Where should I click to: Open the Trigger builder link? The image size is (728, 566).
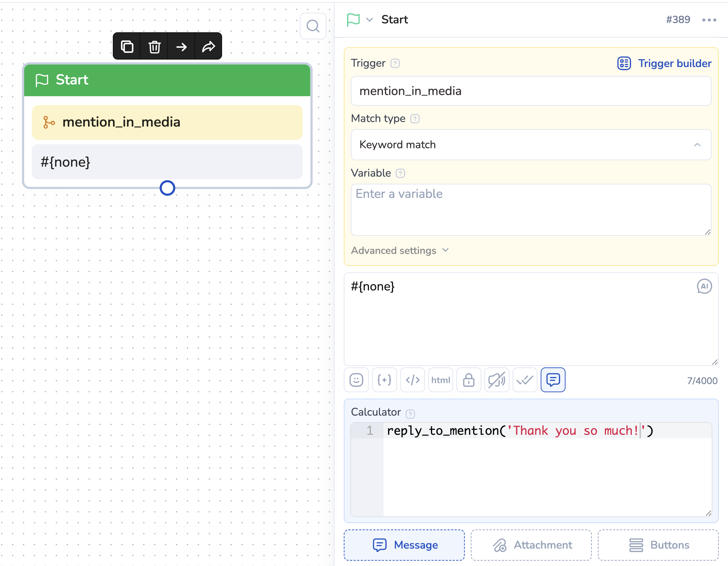(664, 63)
